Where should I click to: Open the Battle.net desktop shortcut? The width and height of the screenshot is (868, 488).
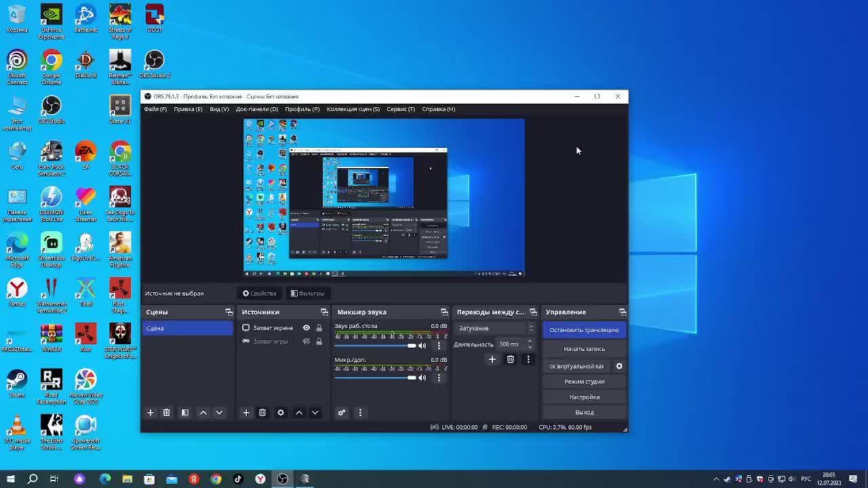click(85, 19)
